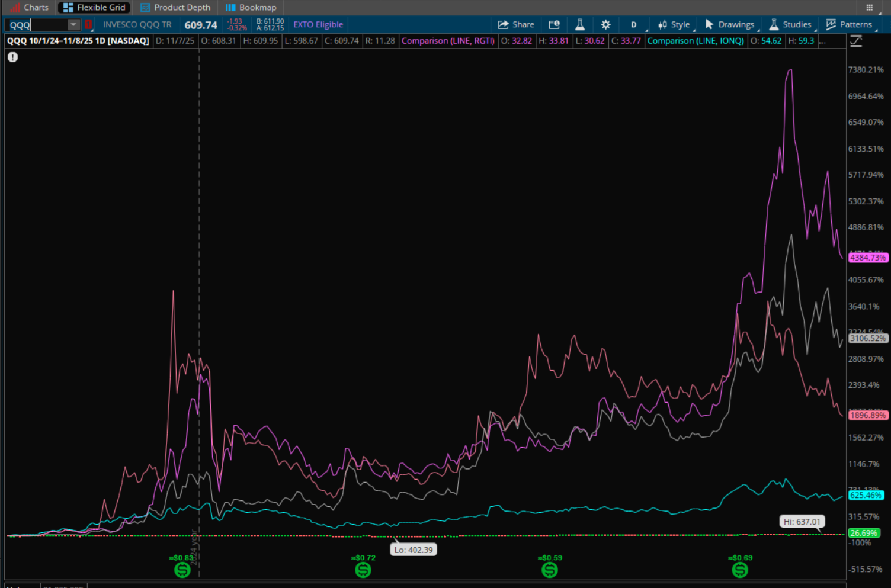Expand the Drawings tools menu
Viewport: 891px width, 588px height.
pos(730,24)
